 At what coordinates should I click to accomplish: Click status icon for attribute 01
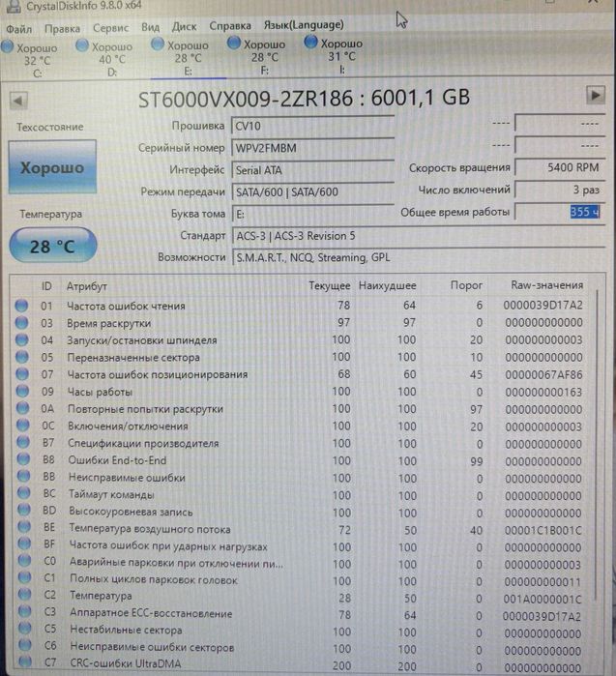tap(21, 306)
